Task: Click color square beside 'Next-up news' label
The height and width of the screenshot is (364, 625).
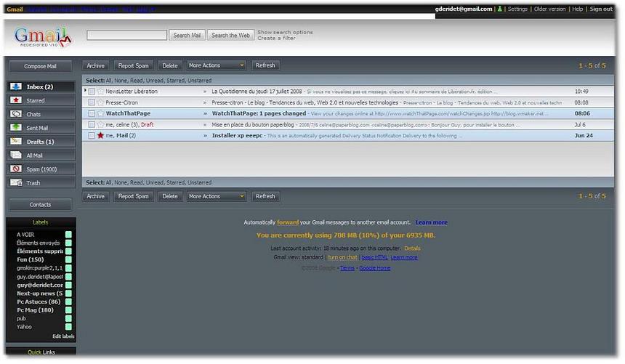Action: point(68,294)
